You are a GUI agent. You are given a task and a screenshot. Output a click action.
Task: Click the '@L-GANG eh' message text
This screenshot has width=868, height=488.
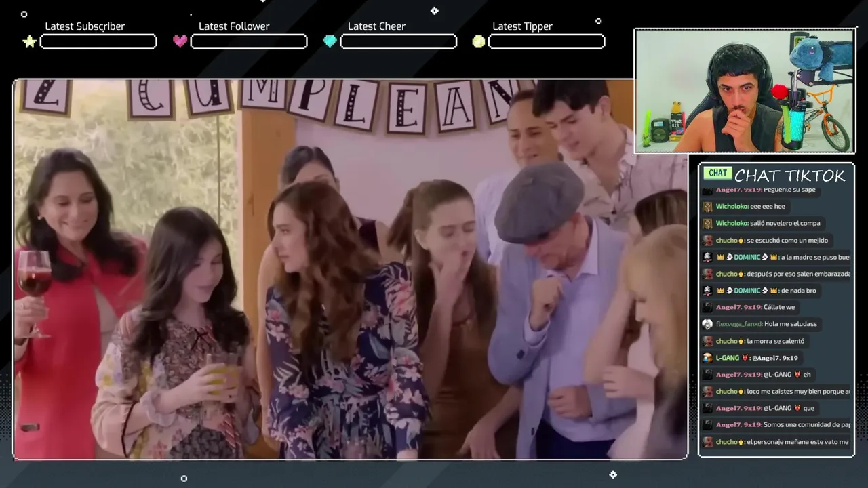click(x=787, y=375)
